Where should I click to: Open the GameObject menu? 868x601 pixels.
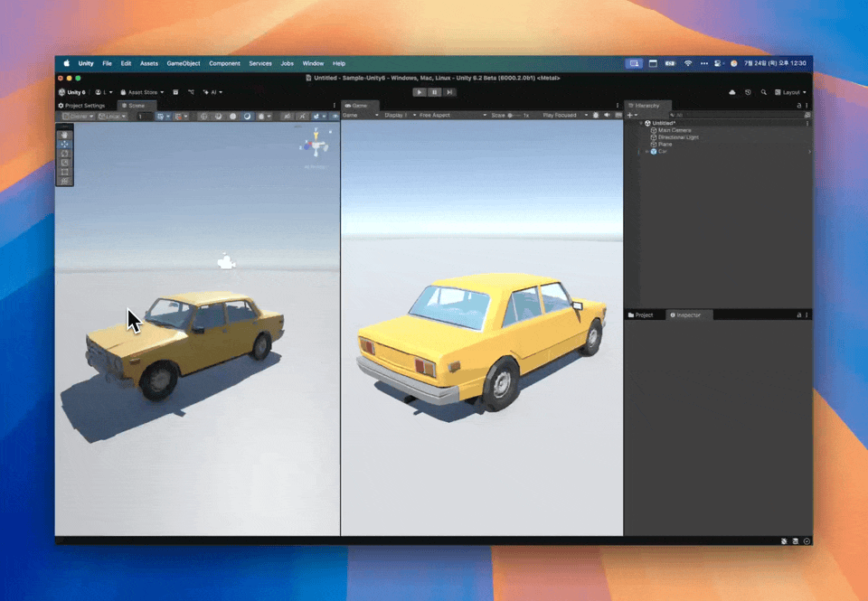184,63
